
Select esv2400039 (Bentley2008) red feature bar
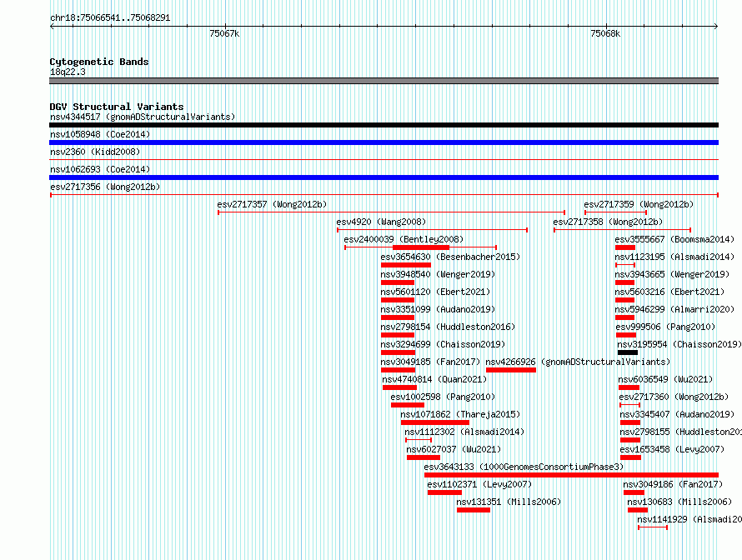point(421,247)
